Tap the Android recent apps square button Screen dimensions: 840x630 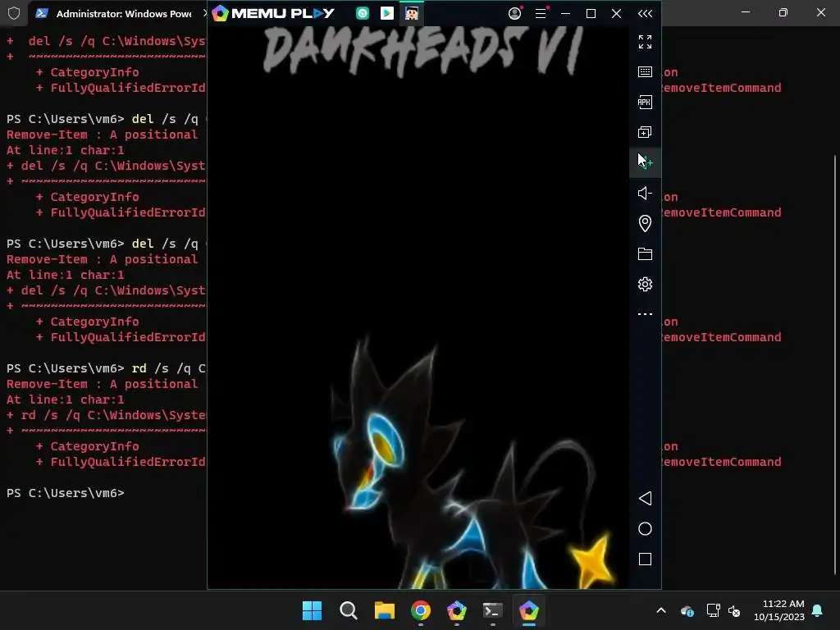point(645,559)
